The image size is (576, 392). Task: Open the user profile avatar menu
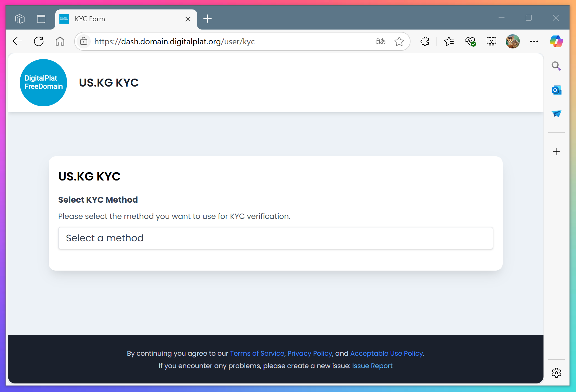[x=512, y=41]
